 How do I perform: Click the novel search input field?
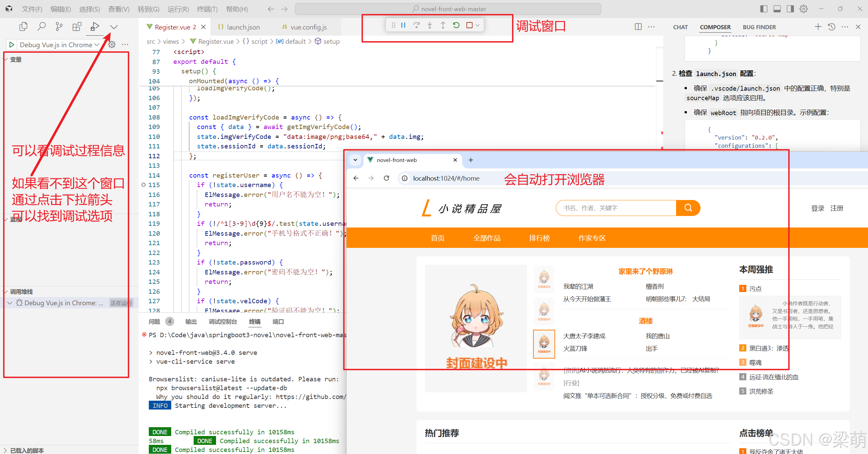coord(615,208)
